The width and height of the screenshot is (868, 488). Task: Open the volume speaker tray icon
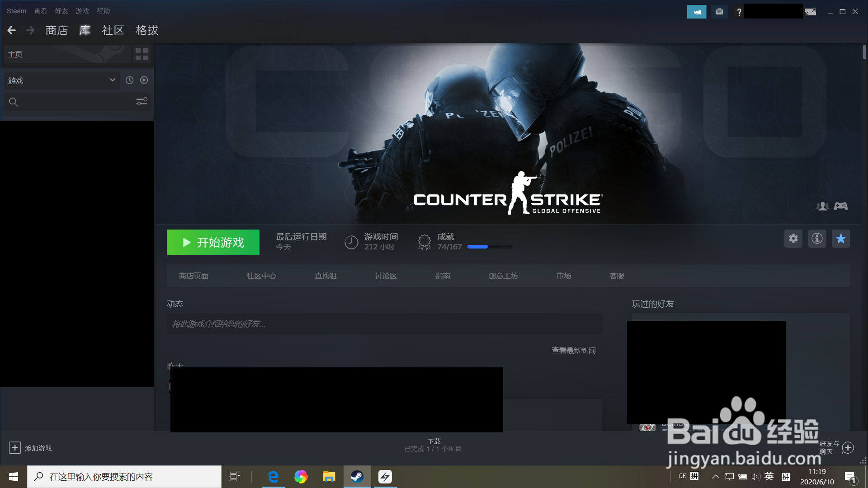tap(755, 477)
